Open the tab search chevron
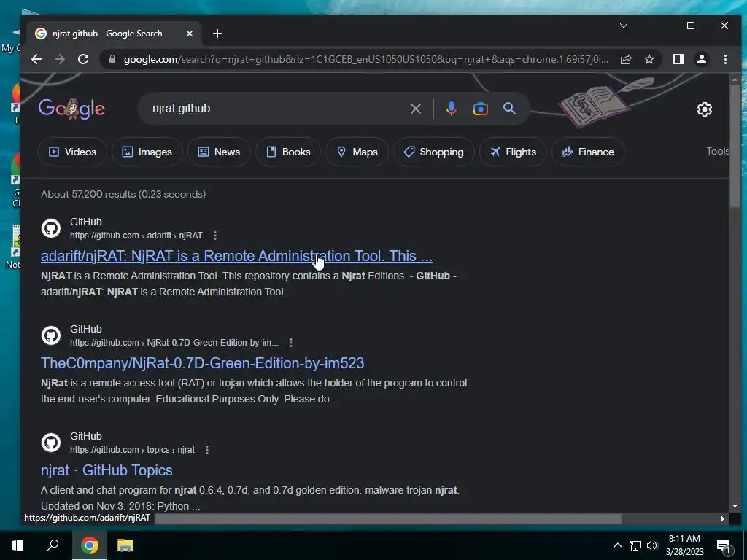 pyautogui.click(x=624, y=26)
